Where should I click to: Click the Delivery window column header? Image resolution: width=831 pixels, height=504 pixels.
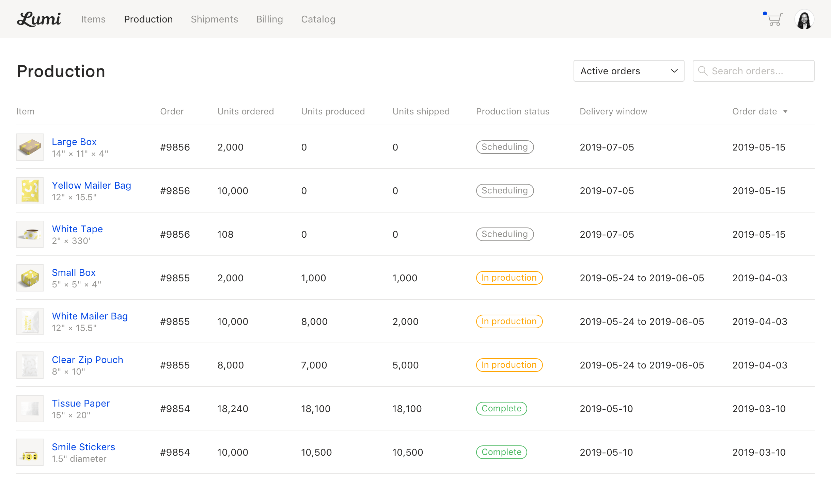point(613,111)
